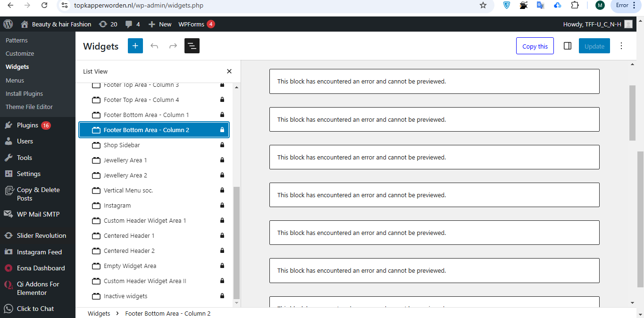This screenshot has height=318, width=644.
Task: Click the Undo arrow in Widgets toolbar
Action: click(154, 46)
